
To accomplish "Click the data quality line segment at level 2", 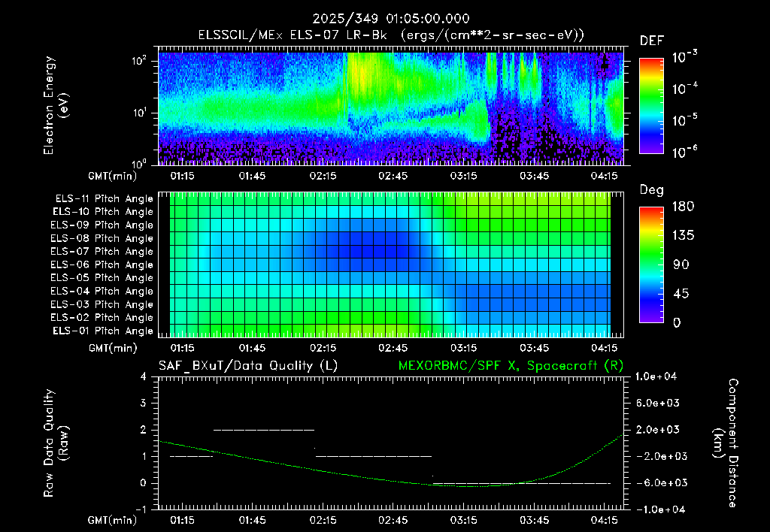I will point(264,430).
